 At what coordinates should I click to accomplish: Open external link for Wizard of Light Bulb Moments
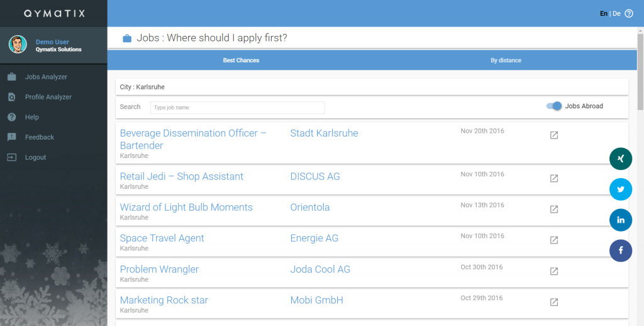tap(554, 209)
